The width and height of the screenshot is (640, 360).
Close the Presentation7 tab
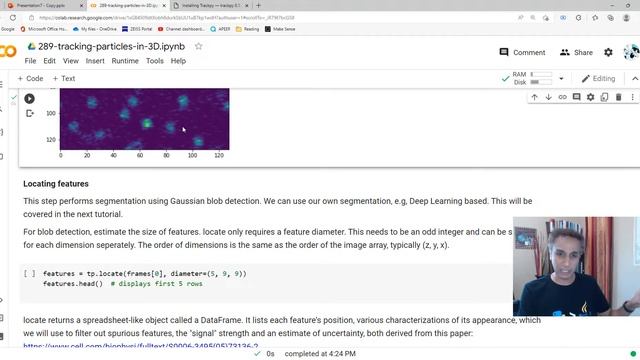point(81,6)
